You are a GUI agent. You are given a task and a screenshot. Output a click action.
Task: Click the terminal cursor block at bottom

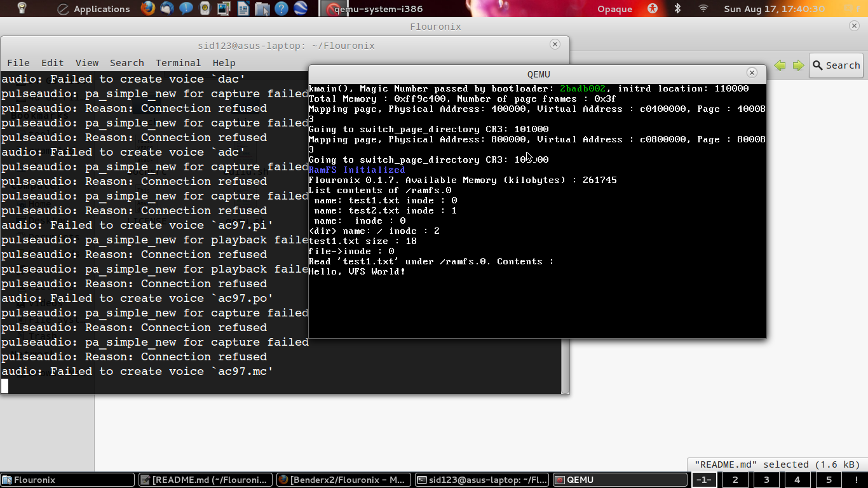coord(5,386)
